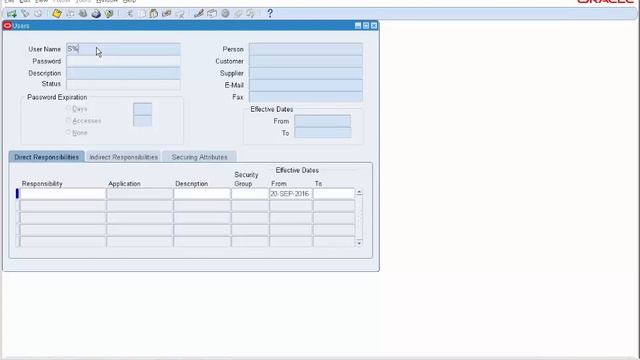Click the Days value box
The width and height of the screenshot is (640, 360).
tap(142, 109)
